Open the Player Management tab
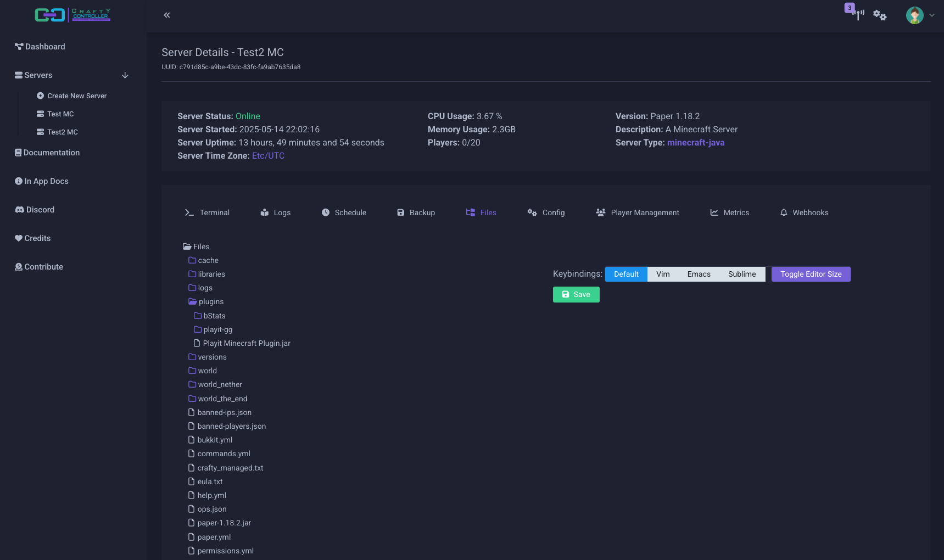The width and height of the screenshot is (944, 560). [638, 212]
